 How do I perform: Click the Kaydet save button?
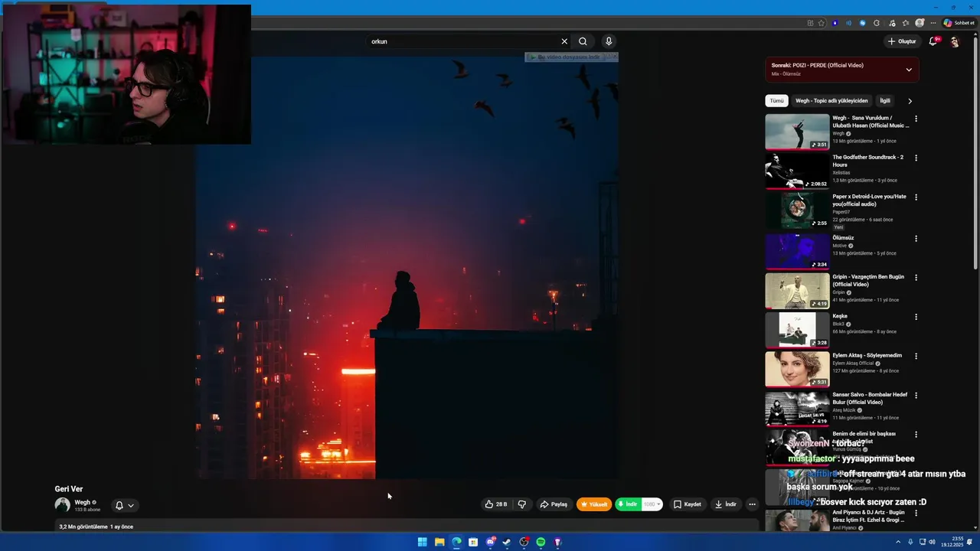687,504
